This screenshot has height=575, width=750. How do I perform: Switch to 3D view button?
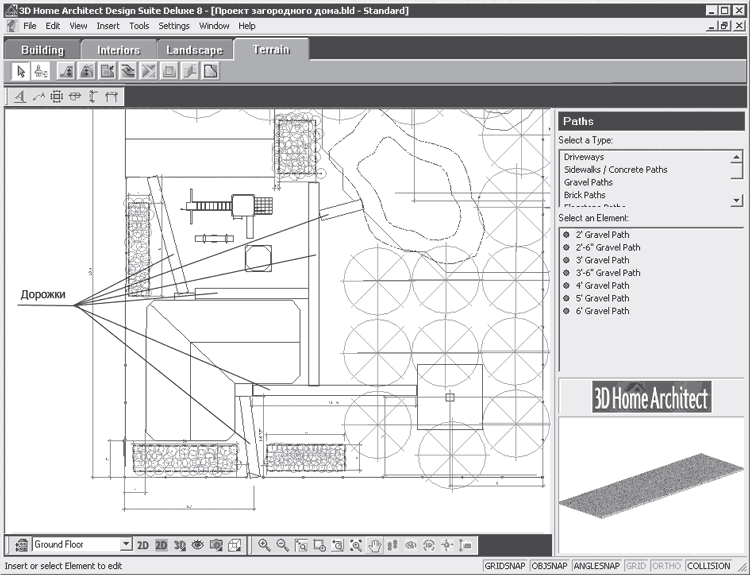click(x=179, y=545)
